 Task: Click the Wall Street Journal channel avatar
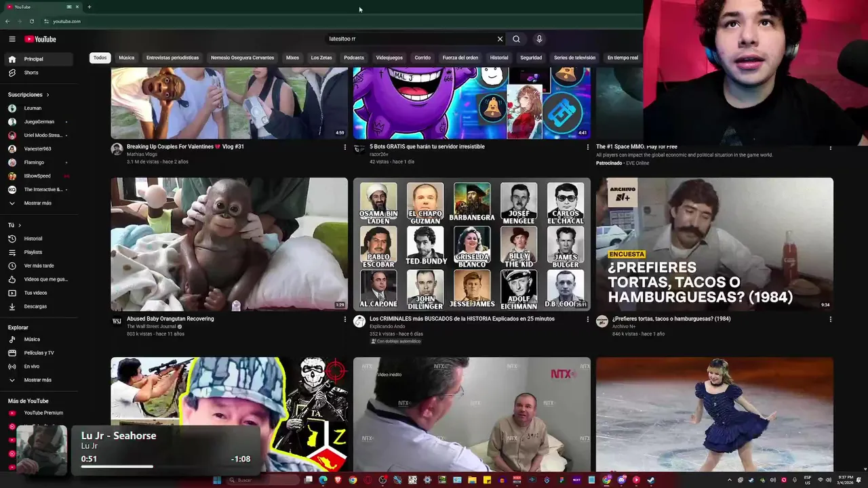click(117, 321)
